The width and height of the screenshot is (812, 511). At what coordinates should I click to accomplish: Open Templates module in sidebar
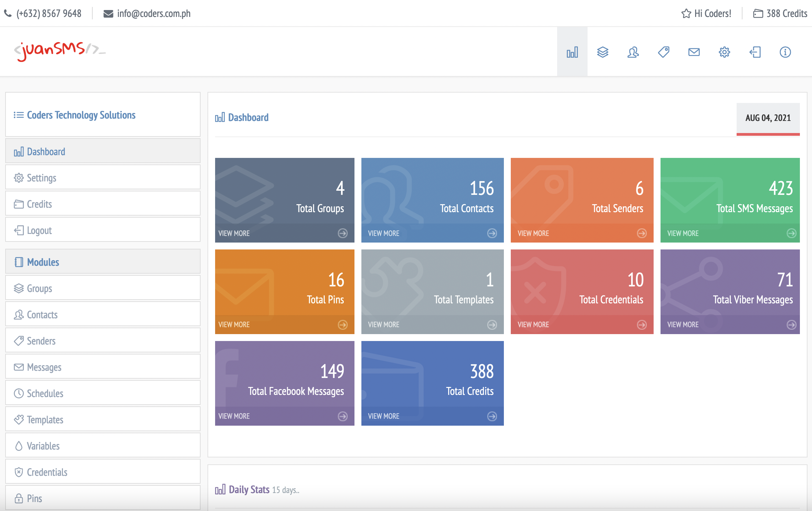(103, 419)
